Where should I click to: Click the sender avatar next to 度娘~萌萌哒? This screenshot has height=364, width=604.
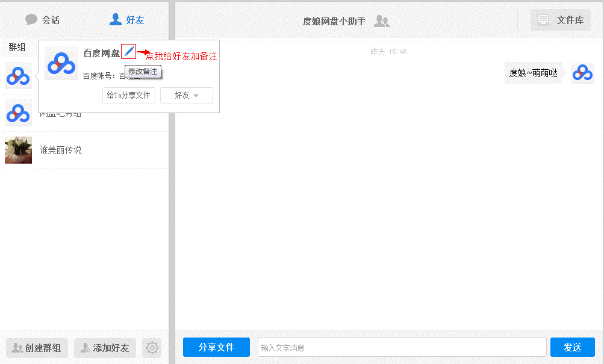tap(582, 73)
